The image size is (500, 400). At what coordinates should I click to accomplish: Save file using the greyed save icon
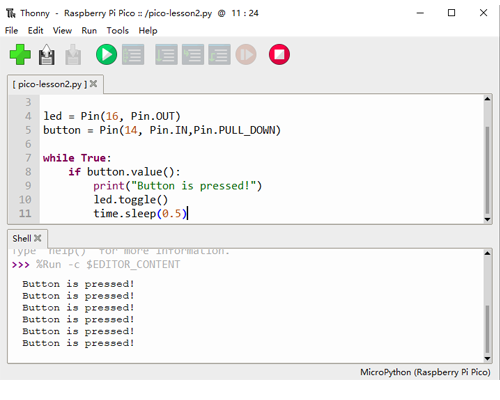pos(73,54)
